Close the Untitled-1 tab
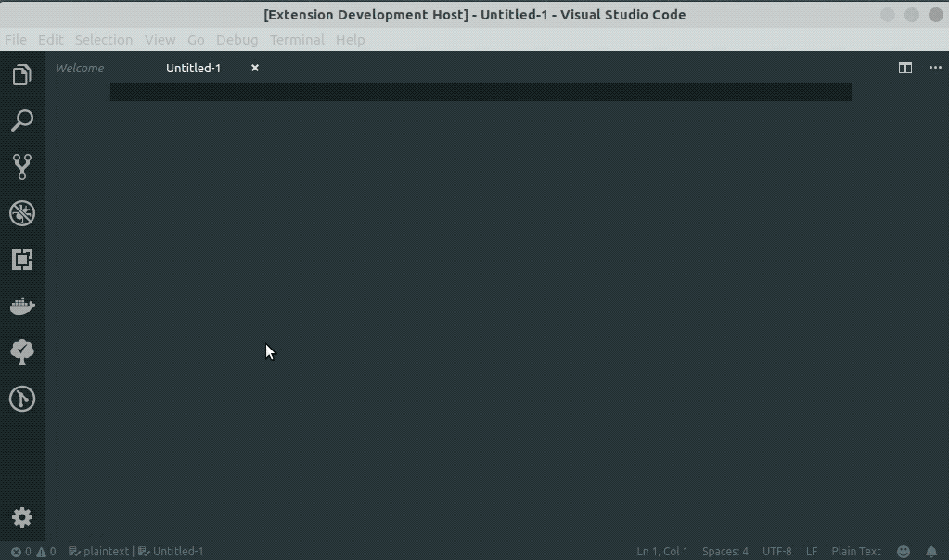Screen dimensions: 949x560 pyautogui.click(x=255, y=68)
